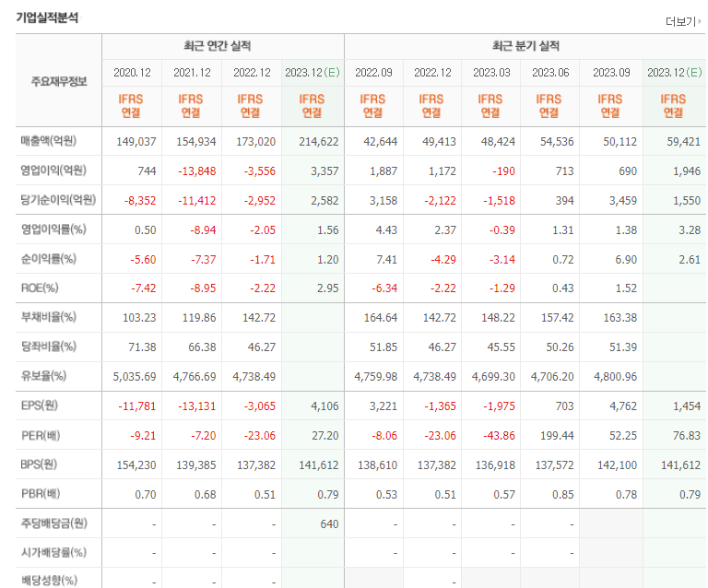Select the 영업이익(억원) row label
708x588 pixels.
point(53,171)
